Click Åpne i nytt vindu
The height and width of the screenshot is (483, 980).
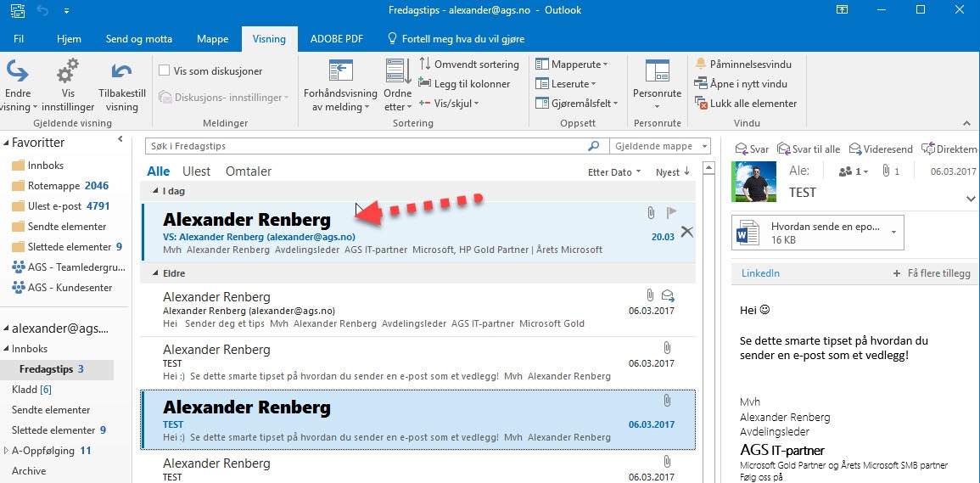coord(741,84)
